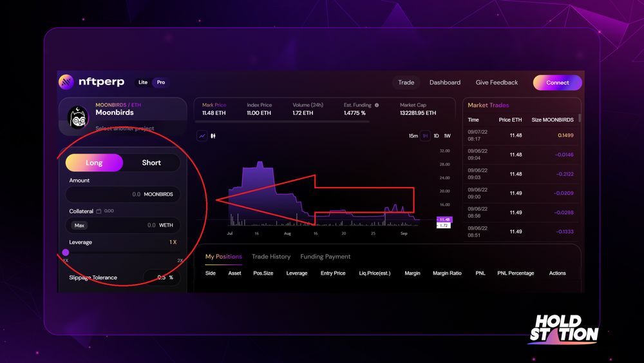Click the Actions column header
This screenshot has width=644, height=363.
tap(557, 273)
